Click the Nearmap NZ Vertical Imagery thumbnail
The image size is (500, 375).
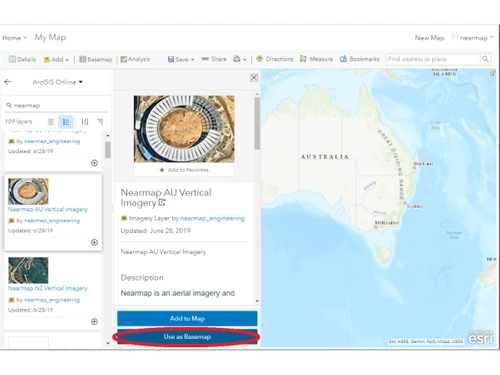(x=28, y=270)
